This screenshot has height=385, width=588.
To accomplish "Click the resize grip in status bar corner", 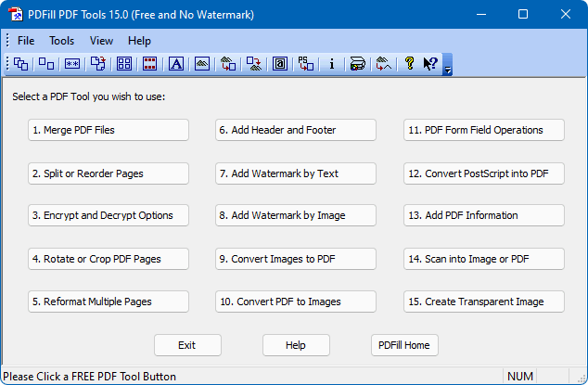I will click(x=581, y=379).
